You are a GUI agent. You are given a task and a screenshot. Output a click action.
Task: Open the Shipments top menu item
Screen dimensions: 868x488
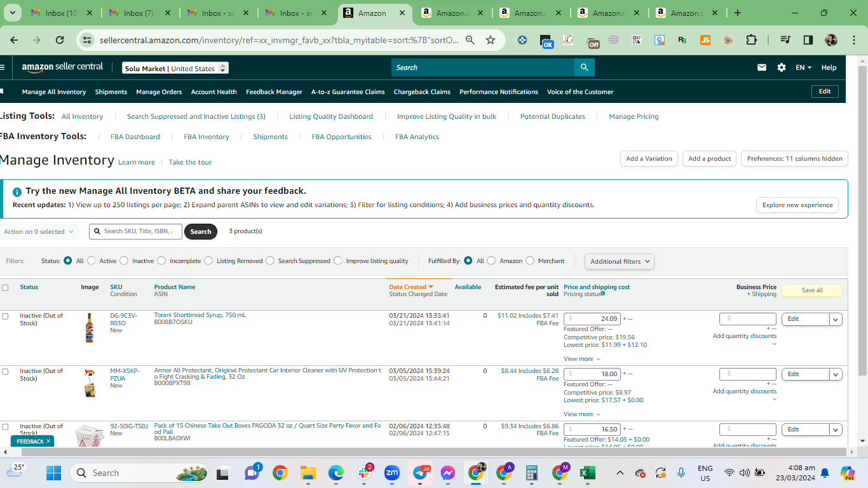click(111, 91)
